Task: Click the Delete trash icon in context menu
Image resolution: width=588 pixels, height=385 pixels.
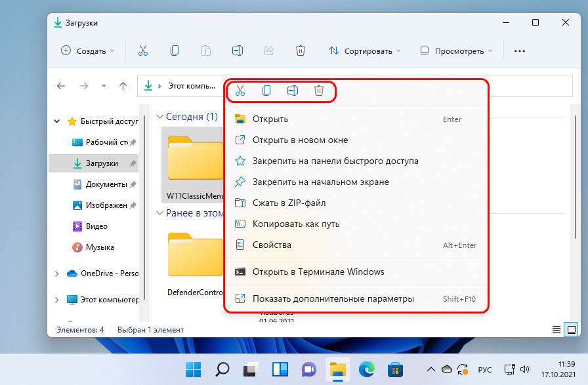Action: coord(319,91)
